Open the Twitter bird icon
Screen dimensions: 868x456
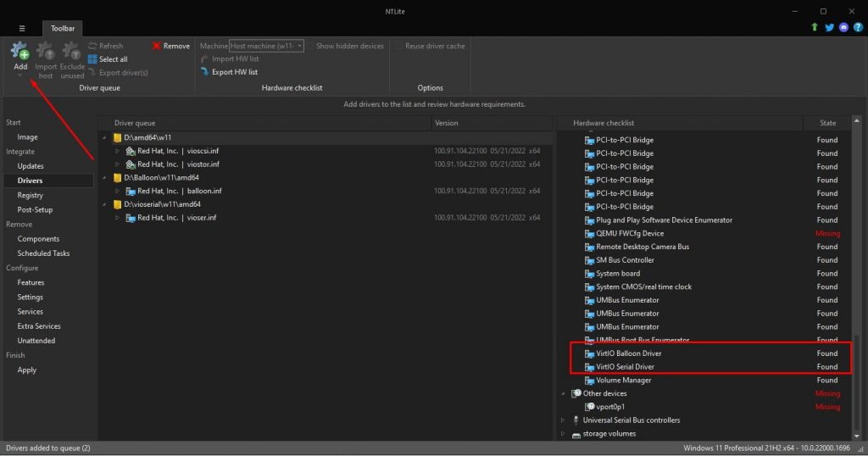click(829, 27)
